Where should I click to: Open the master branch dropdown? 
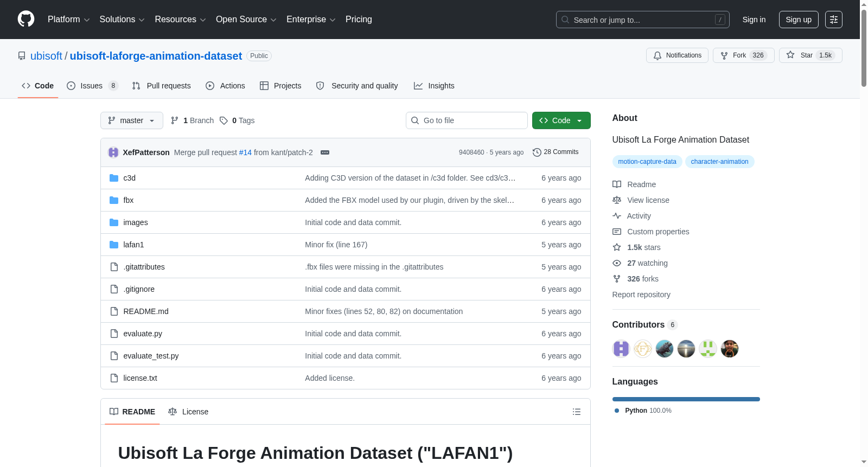tap(132, 120)
